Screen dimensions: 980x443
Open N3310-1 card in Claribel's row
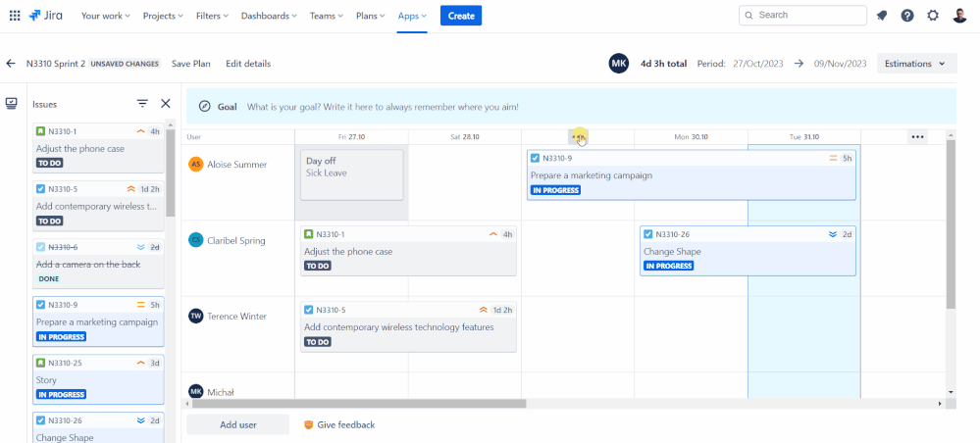point(409,251)
